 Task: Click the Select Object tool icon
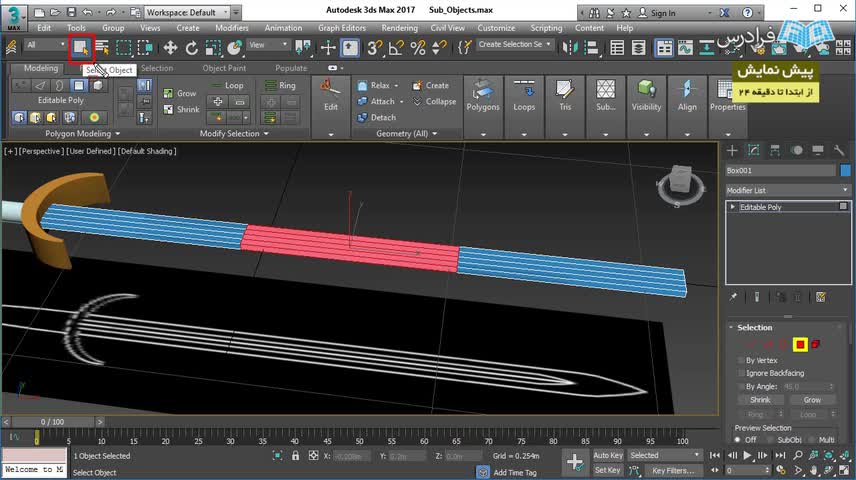pos(80,47)
